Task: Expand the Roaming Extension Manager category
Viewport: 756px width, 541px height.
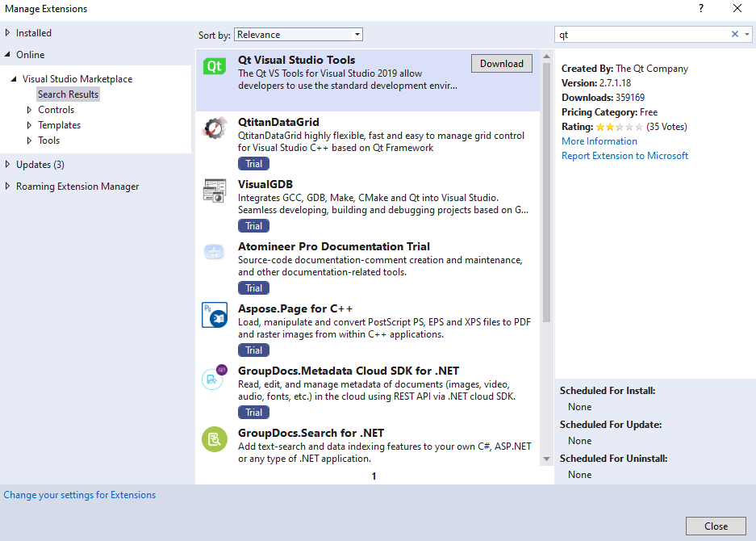Action: 7,187
